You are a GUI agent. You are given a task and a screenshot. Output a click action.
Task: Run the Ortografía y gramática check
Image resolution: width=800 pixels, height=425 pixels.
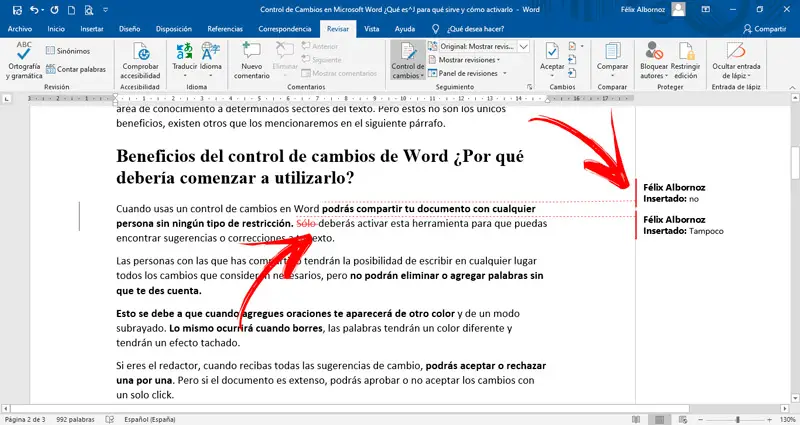(x=24, y=60)
